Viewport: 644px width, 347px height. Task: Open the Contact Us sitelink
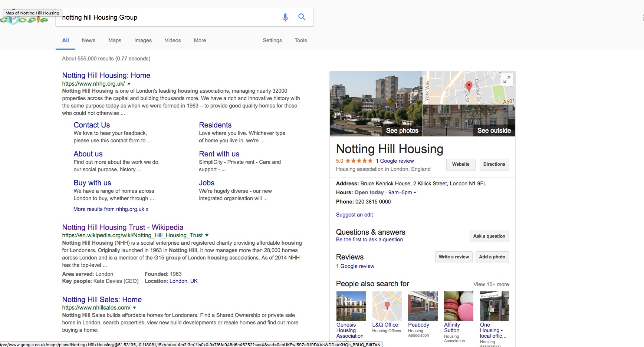coord(92,125)
